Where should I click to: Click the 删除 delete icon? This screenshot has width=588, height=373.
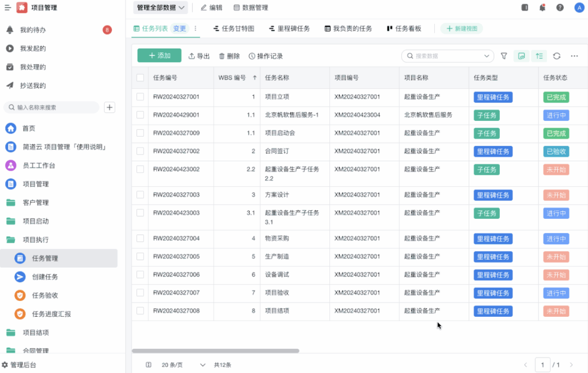(222, 55)
